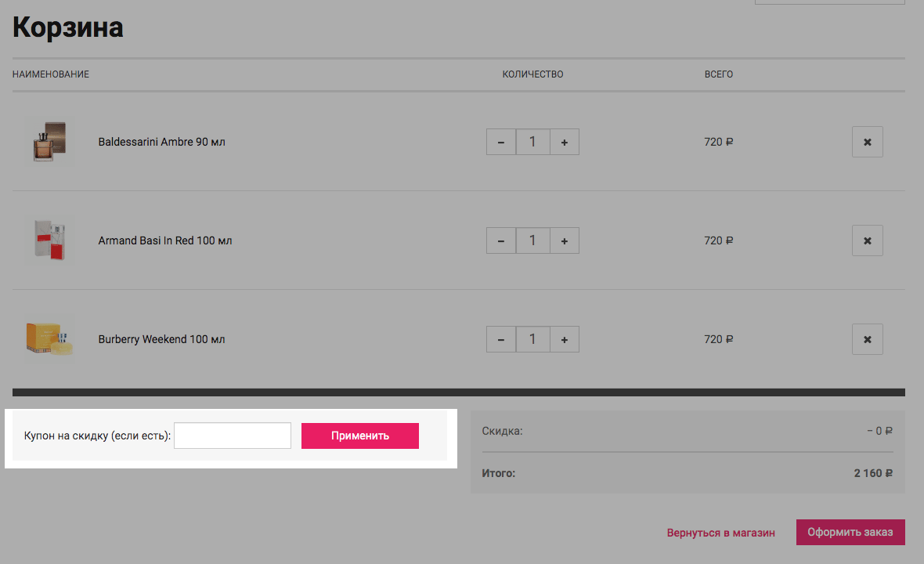Viewport: 924px width, 564px height.
Task: Open the Armand Basi In Red 100 мл name
Action: click(x=165, y=240)
